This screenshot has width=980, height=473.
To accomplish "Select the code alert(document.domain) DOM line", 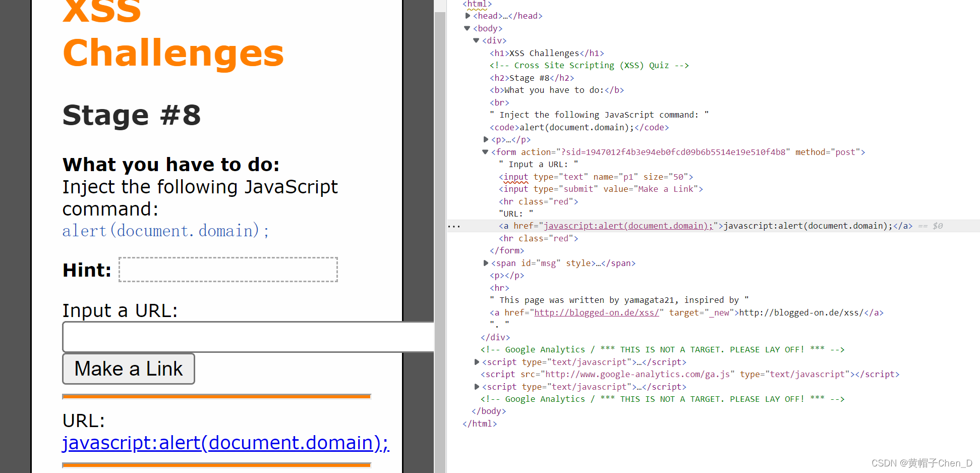I will 579,127.
